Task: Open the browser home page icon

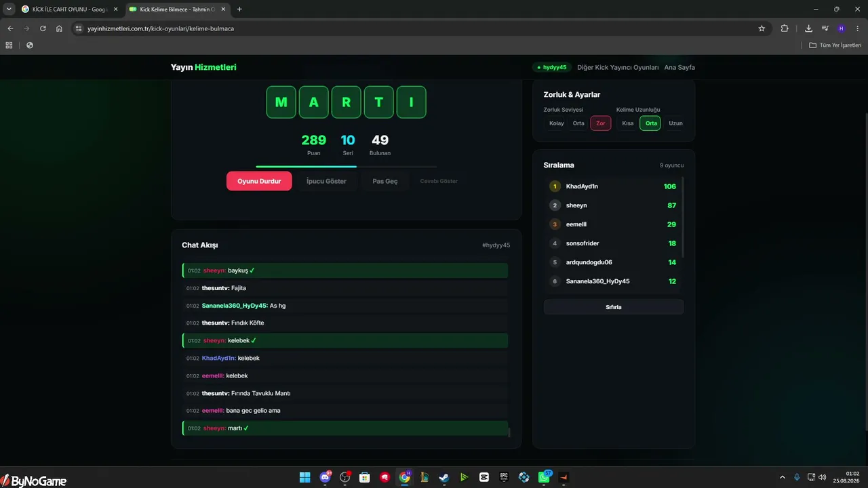Action: (59, 28)
